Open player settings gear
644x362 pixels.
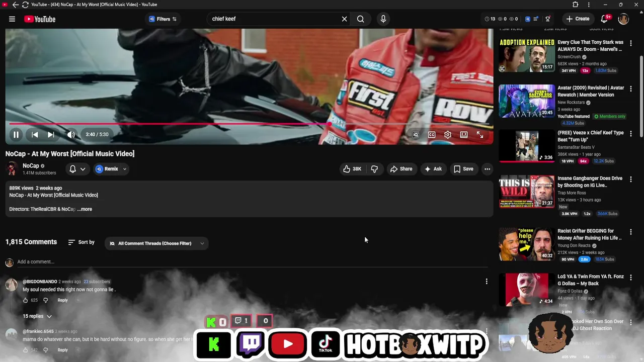tap(448, 135)
